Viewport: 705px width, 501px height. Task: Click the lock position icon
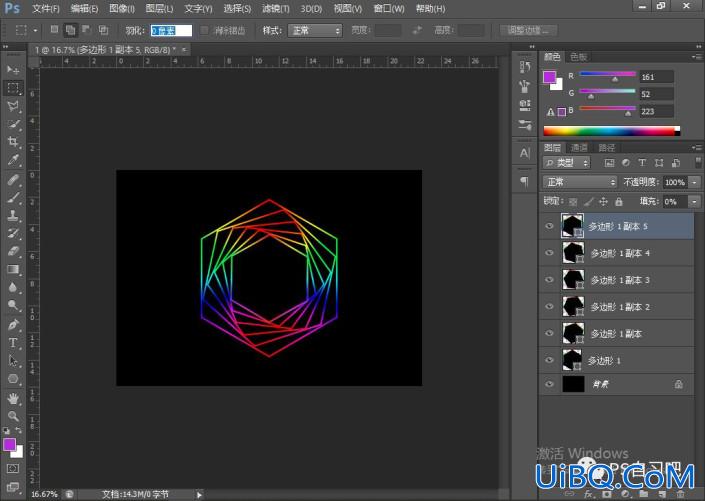pos(603,201)
